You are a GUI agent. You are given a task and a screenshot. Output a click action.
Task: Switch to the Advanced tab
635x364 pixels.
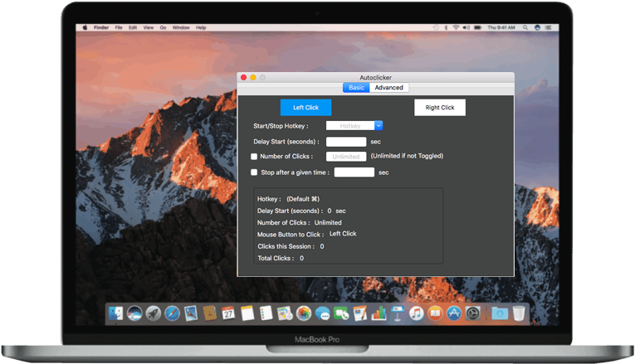click(388, 87)
